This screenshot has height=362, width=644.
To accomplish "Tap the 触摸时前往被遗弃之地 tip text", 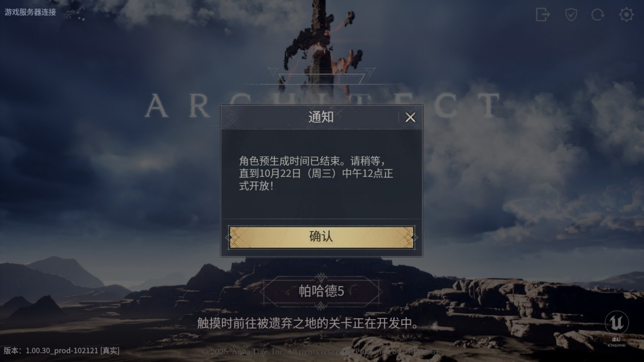I will click(x=308, y=323).
